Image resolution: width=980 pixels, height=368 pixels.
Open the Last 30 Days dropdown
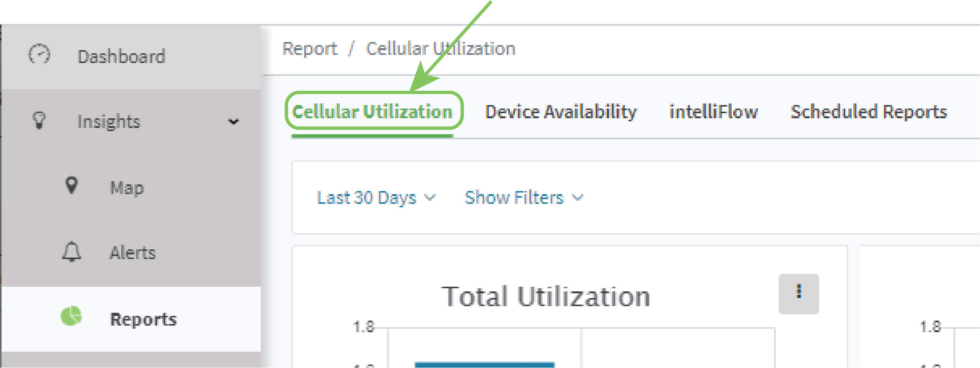pyautogui.click(x=376, y=198)
